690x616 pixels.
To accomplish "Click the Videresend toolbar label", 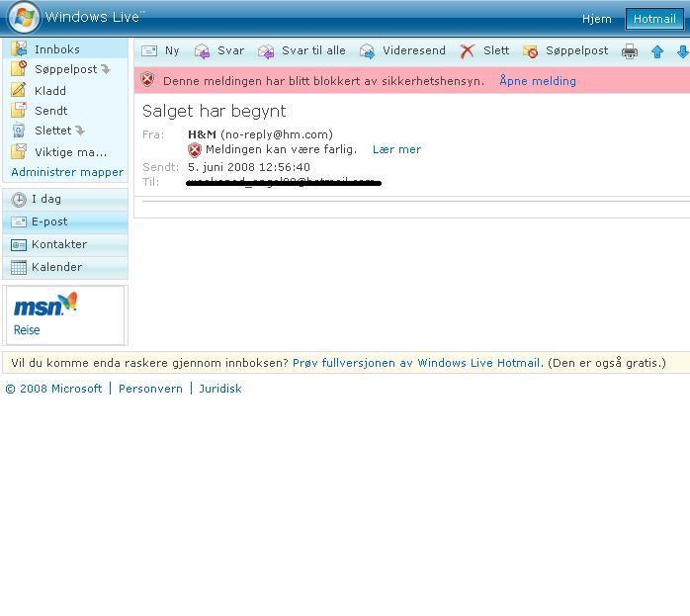I will 414,50.
